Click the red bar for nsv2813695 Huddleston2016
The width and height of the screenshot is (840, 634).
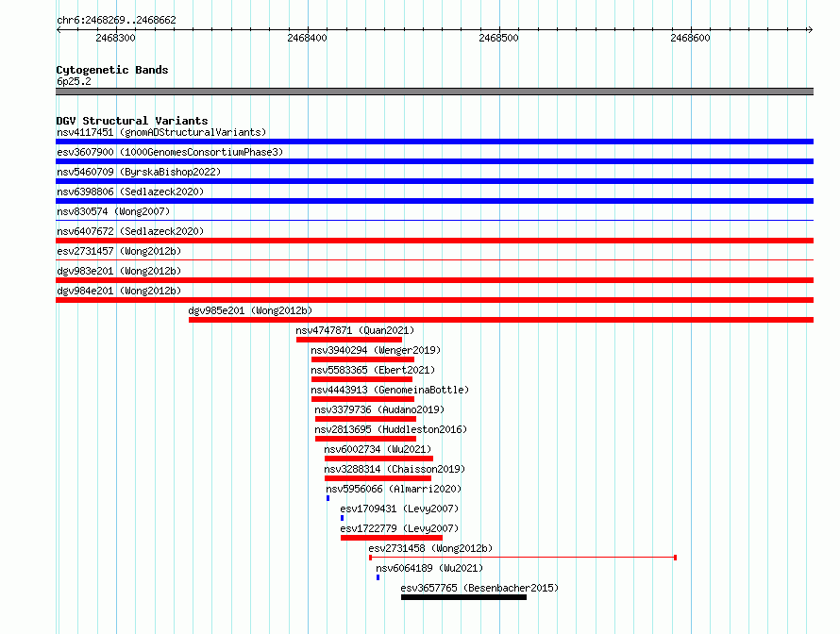pos(366,439)
